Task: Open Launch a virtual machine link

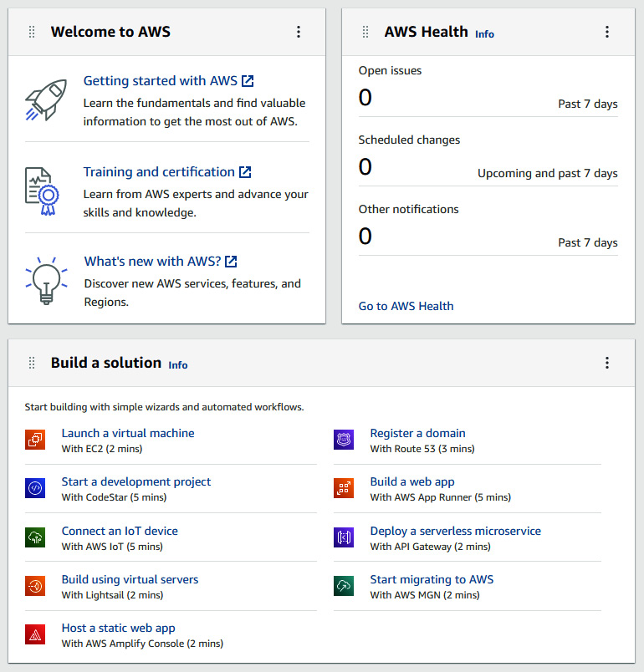Action: (x=128, y=433)
